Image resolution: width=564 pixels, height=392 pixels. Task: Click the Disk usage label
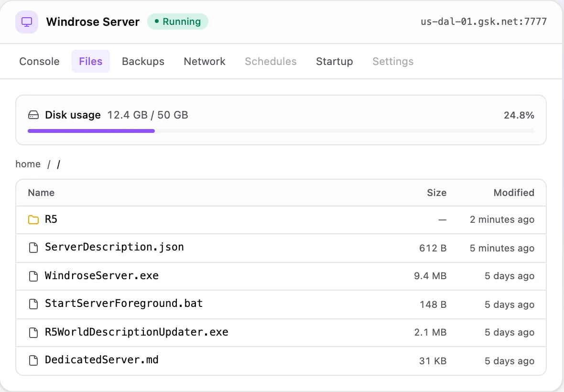click(x=73, y=115)
